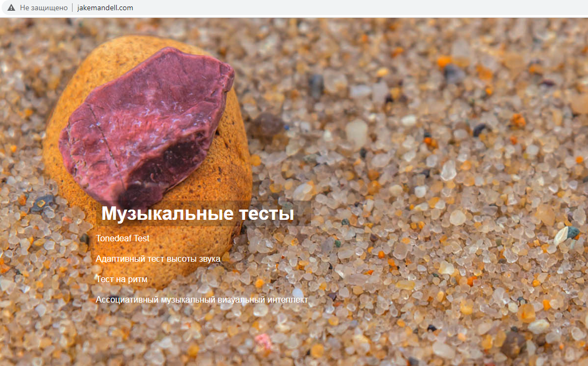This screenshot has width=588, height=366.
Task: Click "интеллект" at the end of the last link
Action: click(288, 299)
